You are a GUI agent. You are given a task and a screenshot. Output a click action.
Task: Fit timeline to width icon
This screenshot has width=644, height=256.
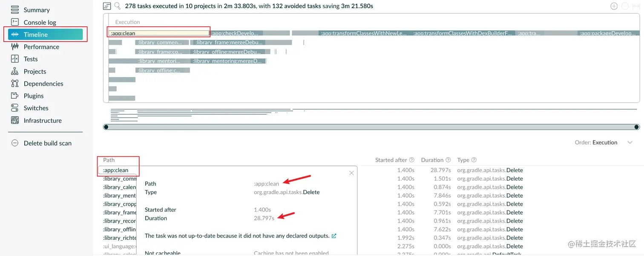[636, 6]
